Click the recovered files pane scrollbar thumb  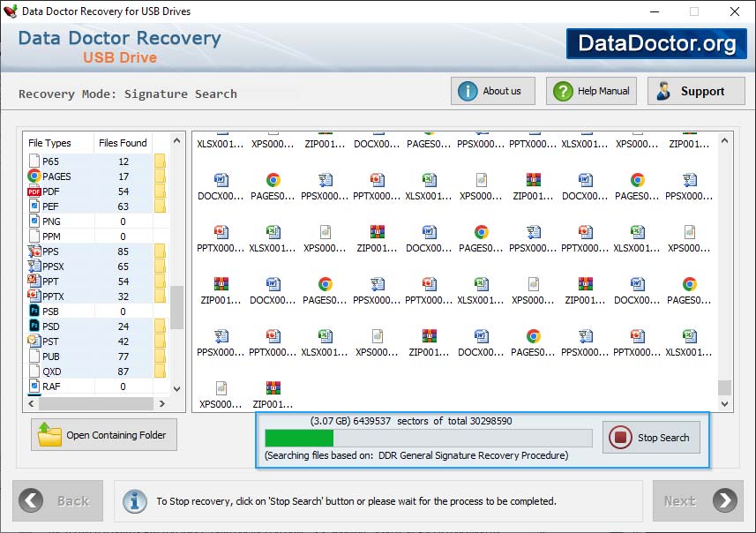(x=724, y=387)
